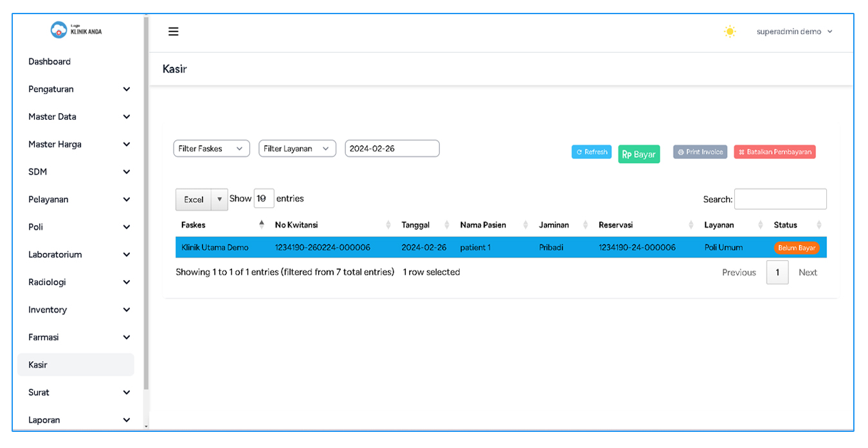Click Print Invoice button
The image size is (868, 448).
click(x=700, y=152)
